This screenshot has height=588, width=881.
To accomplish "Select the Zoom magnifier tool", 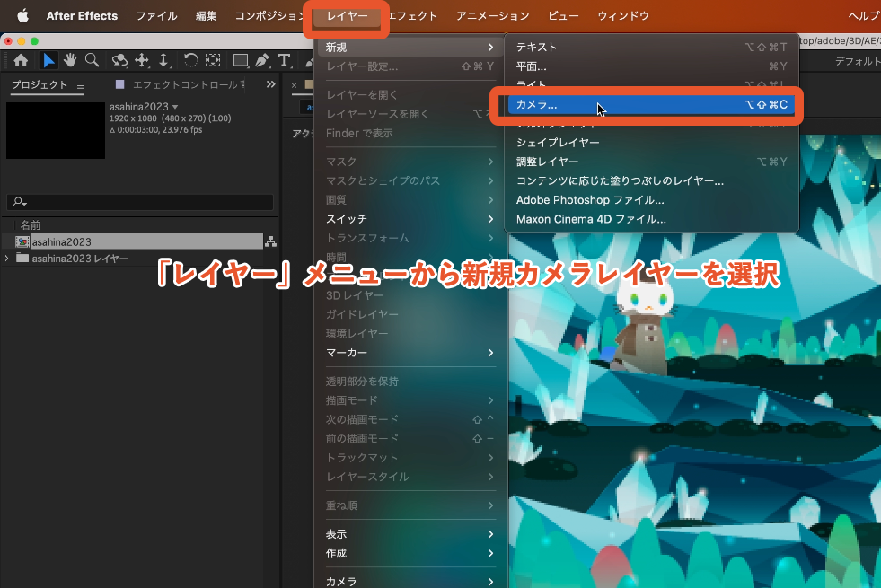I will 93,60.
